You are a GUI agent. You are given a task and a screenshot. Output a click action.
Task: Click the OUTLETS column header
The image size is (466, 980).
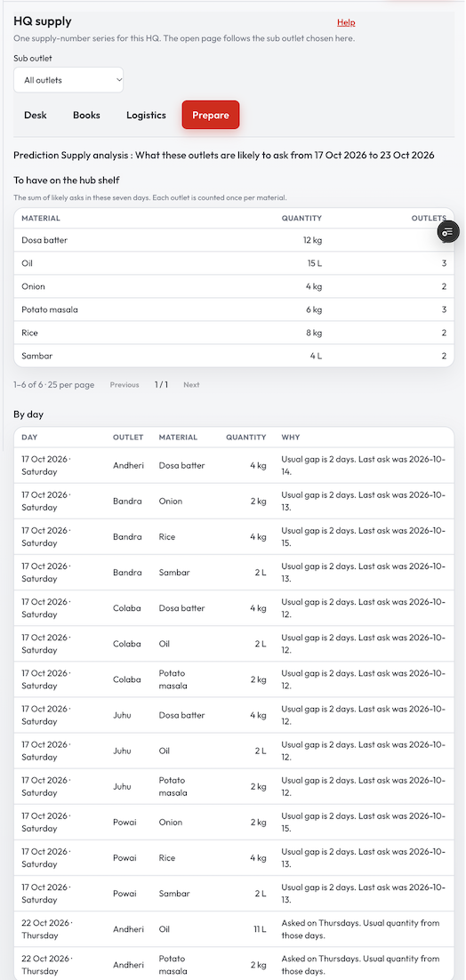[429, 218]
